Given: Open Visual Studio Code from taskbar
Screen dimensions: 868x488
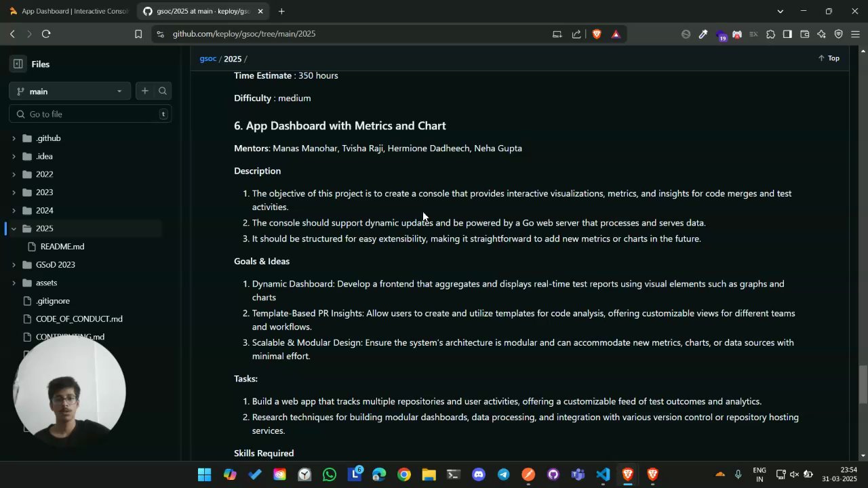Looking at the screenshot, I should tap(603, 474).
